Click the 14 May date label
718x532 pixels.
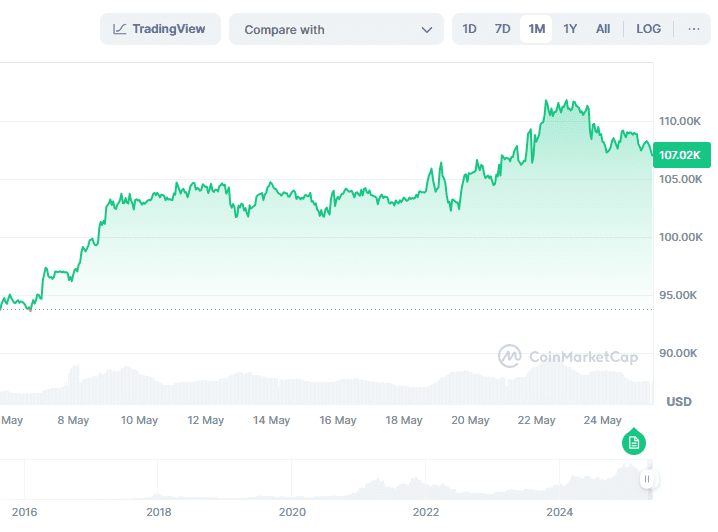point(272,420)
